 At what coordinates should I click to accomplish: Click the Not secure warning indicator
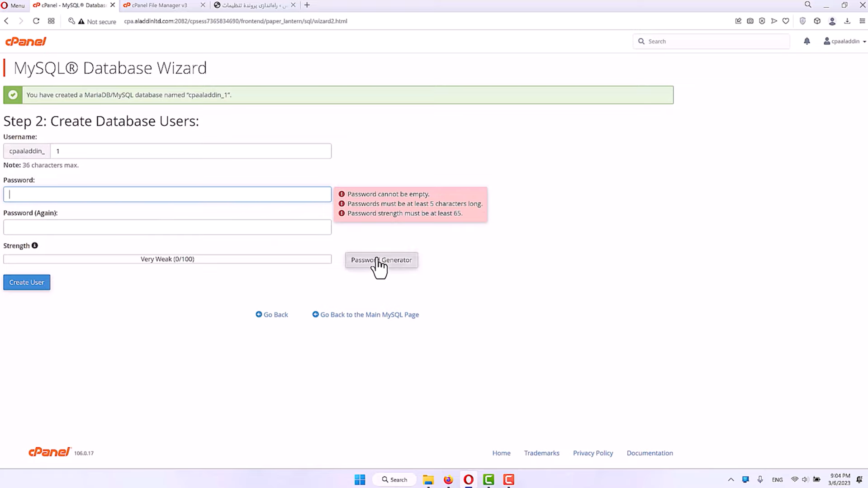(x=97, y=21)
